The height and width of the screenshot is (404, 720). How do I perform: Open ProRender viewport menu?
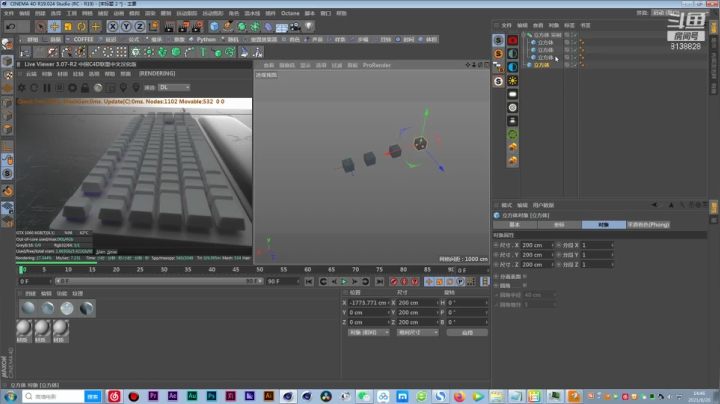(x=377, y=65)
